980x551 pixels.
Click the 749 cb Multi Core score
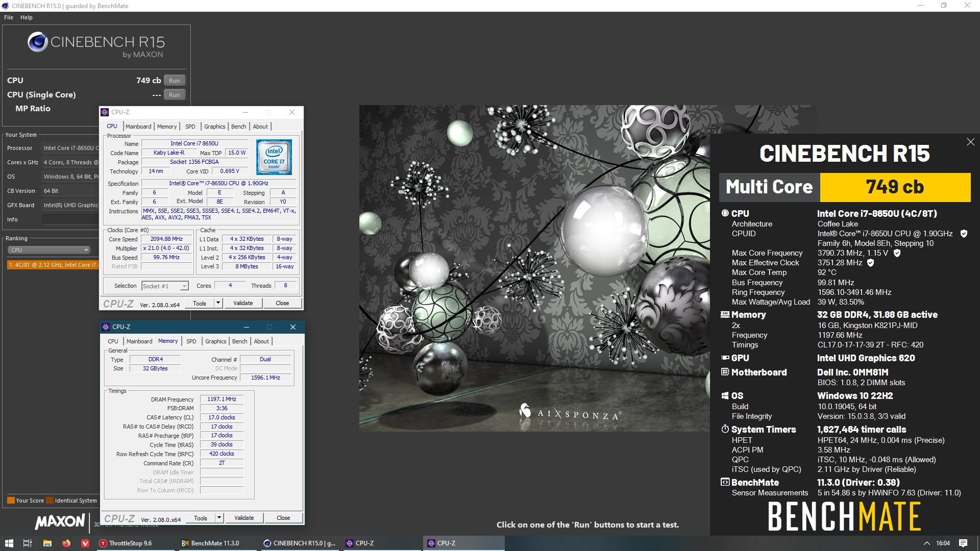point(895,187)
